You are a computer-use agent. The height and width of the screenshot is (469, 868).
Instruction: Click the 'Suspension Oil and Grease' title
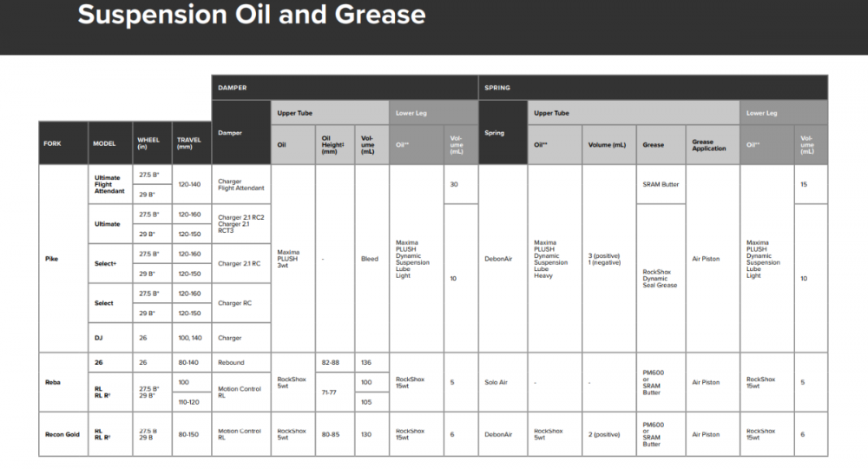252,15
